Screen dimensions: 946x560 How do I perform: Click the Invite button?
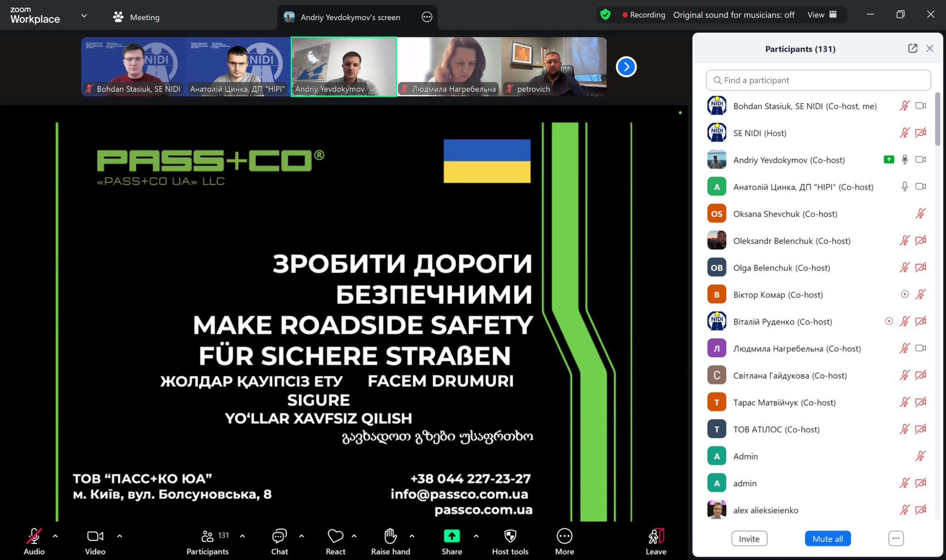coord(749,539)
